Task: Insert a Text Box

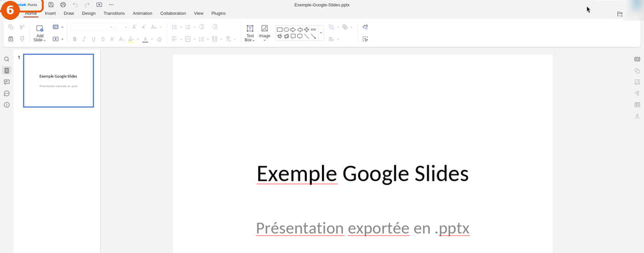Action: click(250, 33)
